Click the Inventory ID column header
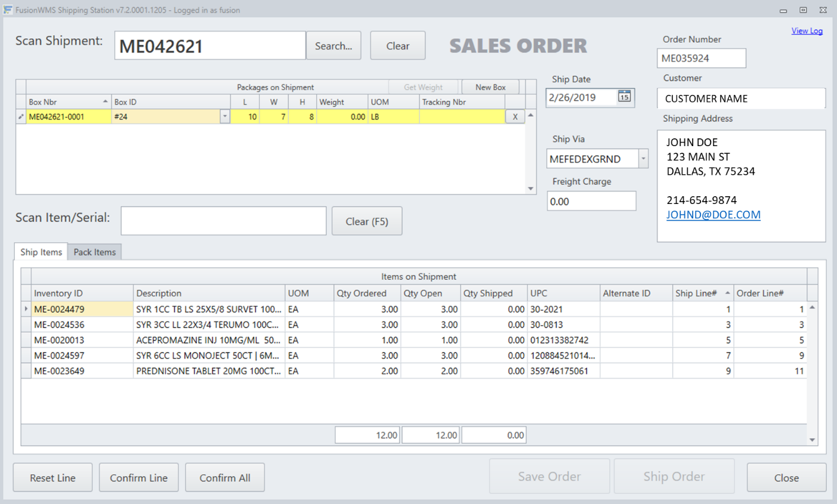Screen dimensions: 837x504 tap(82, 293)
